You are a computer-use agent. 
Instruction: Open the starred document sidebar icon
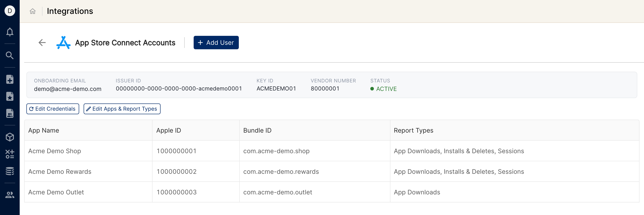coord(10,96)
